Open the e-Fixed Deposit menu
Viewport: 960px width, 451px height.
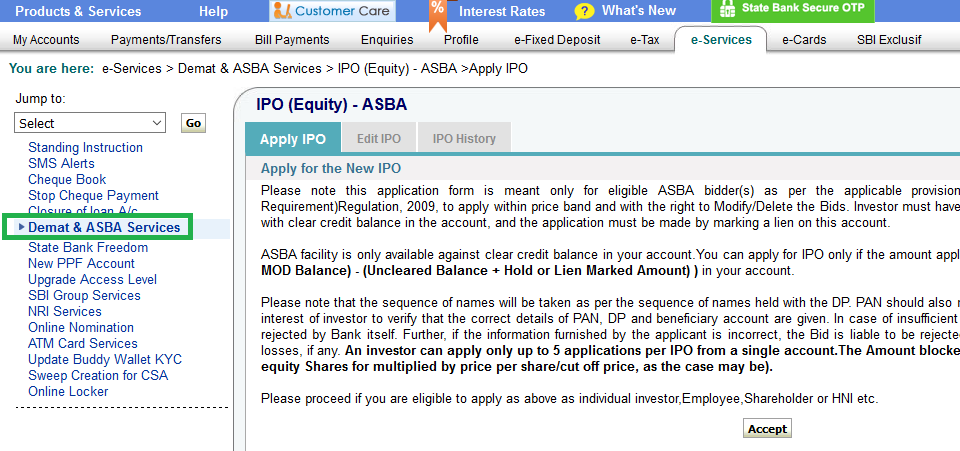pos(557,40)
